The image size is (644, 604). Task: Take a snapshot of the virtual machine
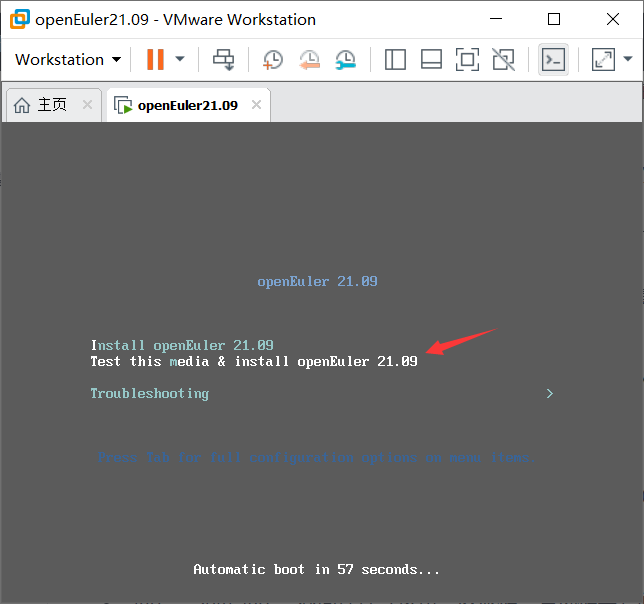(273, 60)
